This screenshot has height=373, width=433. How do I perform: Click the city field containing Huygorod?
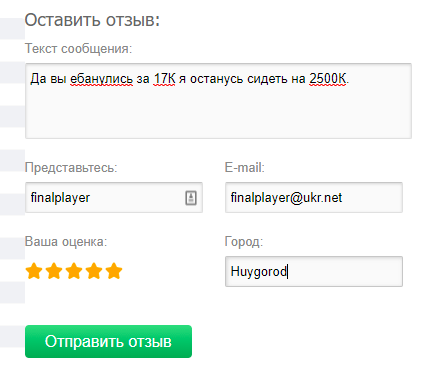coord(314,271)
